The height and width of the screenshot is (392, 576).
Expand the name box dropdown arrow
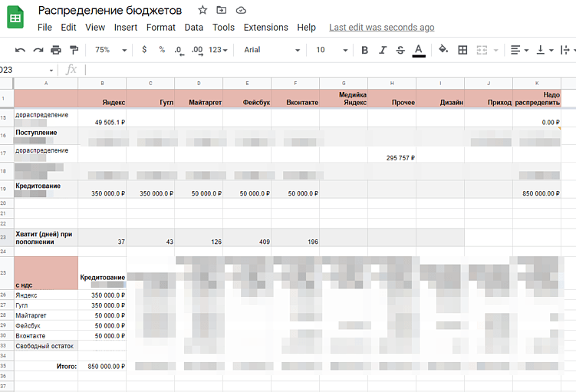pyautogui.click(x=51, y=70)
